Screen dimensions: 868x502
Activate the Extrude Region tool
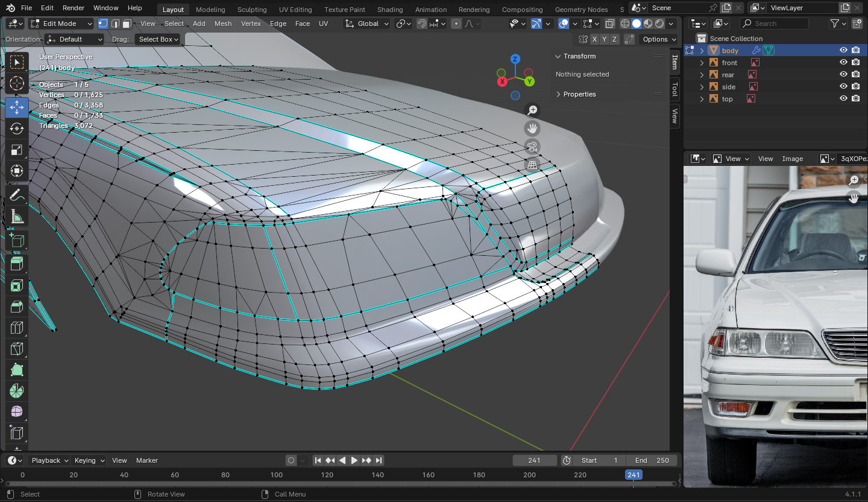(x=17, y=264)
